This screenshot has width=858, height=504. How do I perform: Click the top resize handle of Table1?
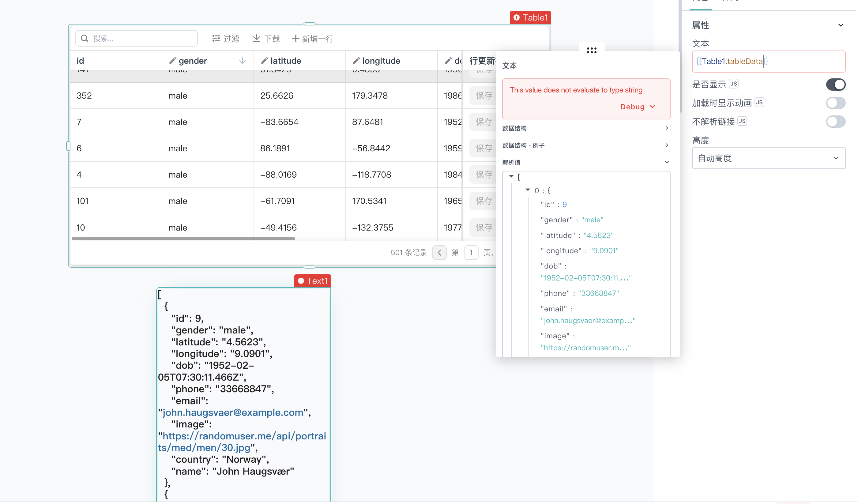[309, 24]
